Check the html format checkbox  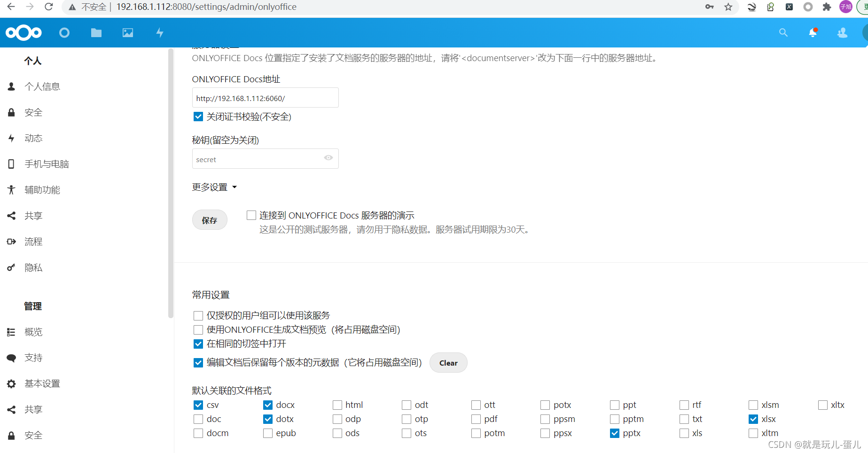[337, 405]
